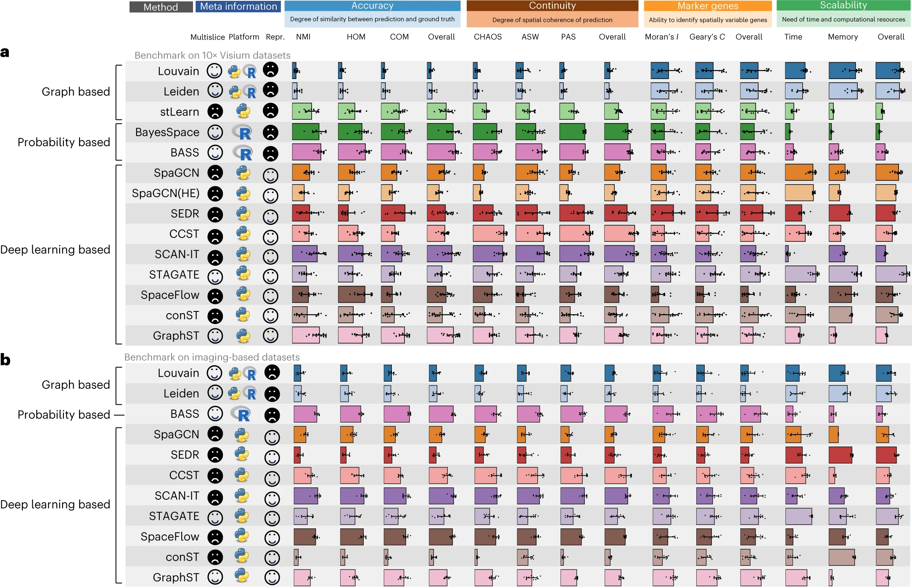Click the PAS column label
This screenshot has height=588, width=912.
[568, 37]
